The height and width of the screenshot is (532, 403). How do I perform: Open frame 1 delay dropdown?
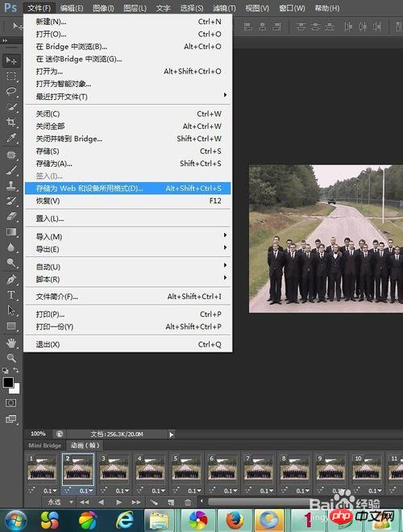pyautogui.click(x=50, y=491)
